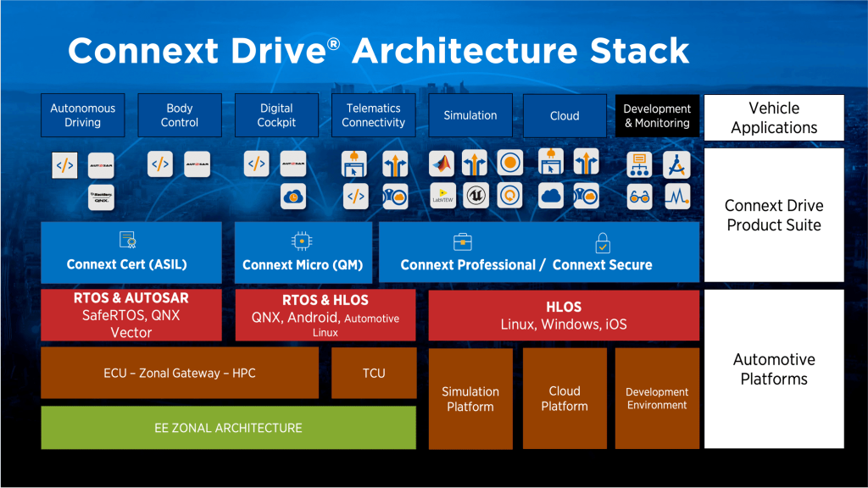868x488 pixels.
Task: Select the LabVIEW icon
Action: [x=442, y=196]
